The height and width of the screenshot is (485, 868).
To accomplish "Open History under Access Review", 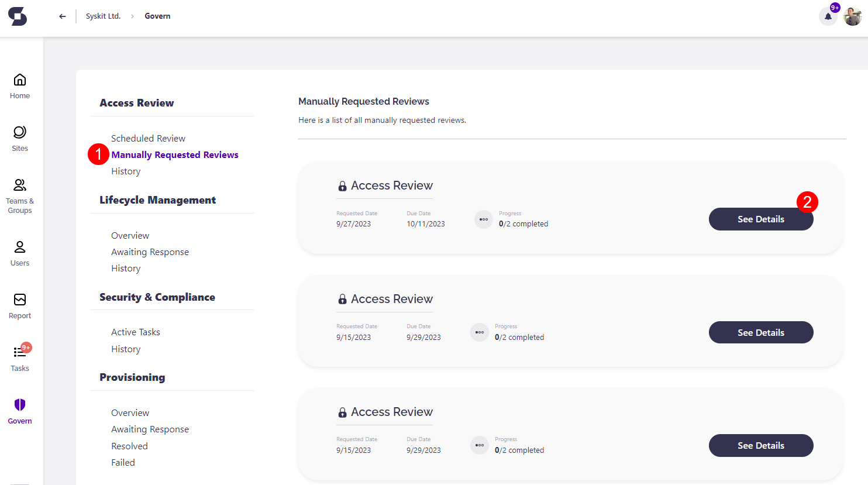I will click(x=126, y=171).
